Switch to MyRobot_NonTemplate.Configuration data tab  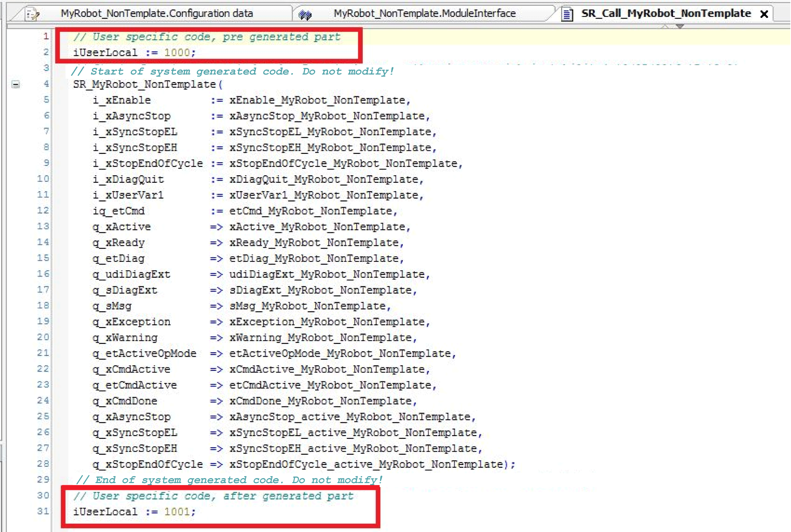(x=157, y=13)
